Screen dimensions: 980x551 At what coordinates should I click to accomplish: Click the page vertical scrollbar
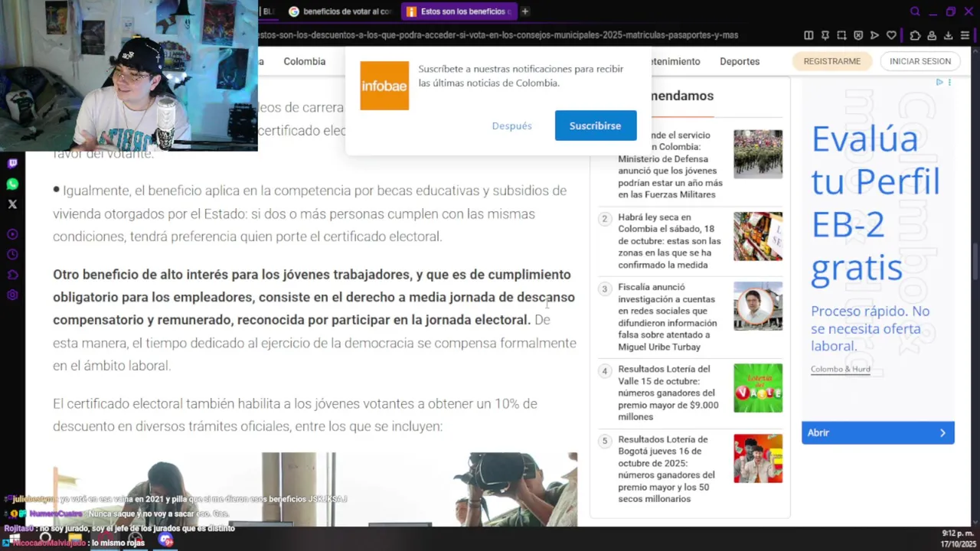click(975, 260)
